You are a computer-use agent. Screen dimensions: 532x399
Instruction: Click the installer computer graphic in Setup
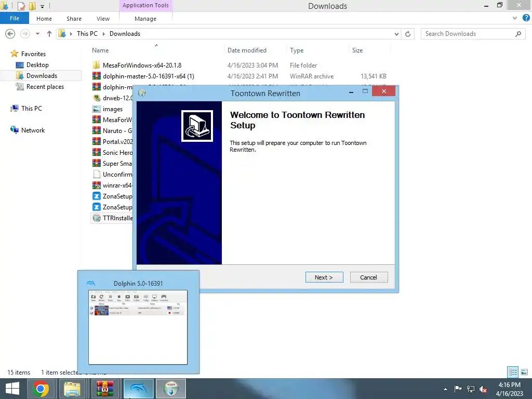(x=197, y=126)
